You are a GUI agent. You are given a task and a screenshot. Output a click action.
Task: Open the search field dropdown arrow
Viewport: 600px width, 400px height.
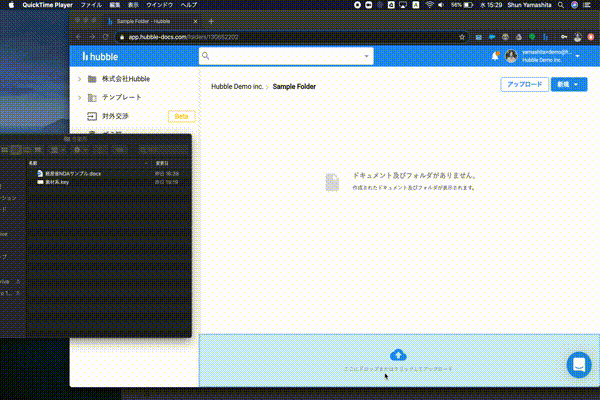point(366,56)
